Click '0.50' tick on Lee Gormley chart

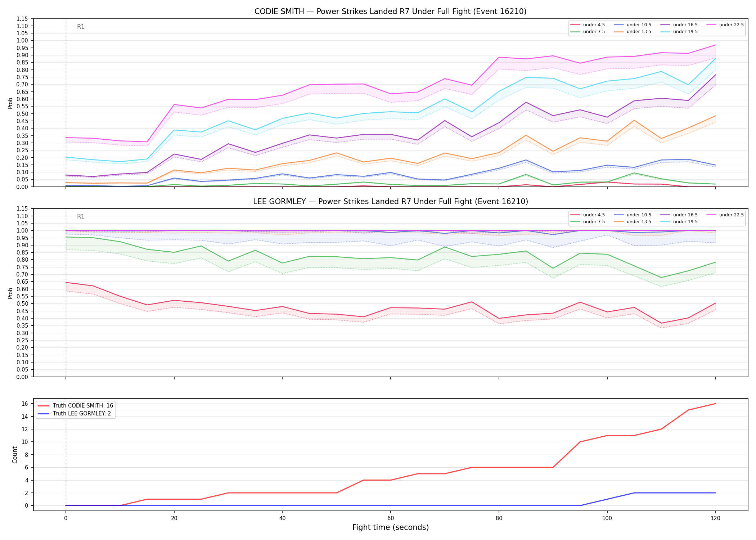point(23,303)
